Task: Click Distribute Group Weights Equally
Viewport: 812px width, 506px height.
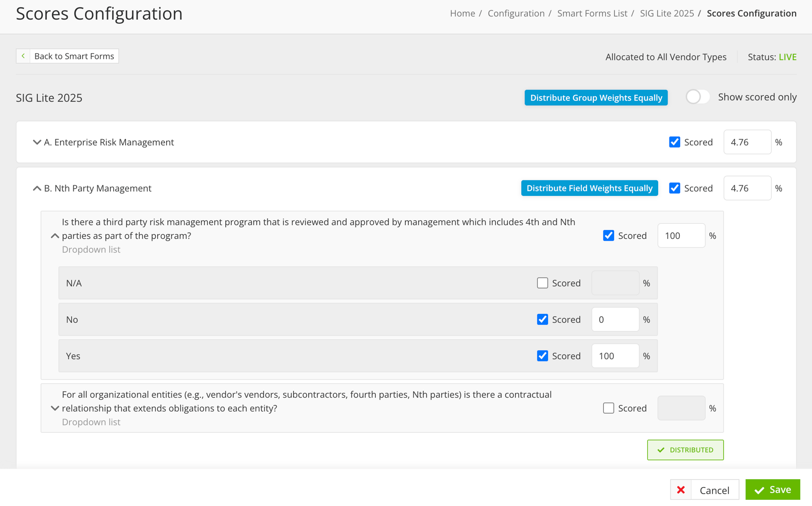Action: coord(596,98)
